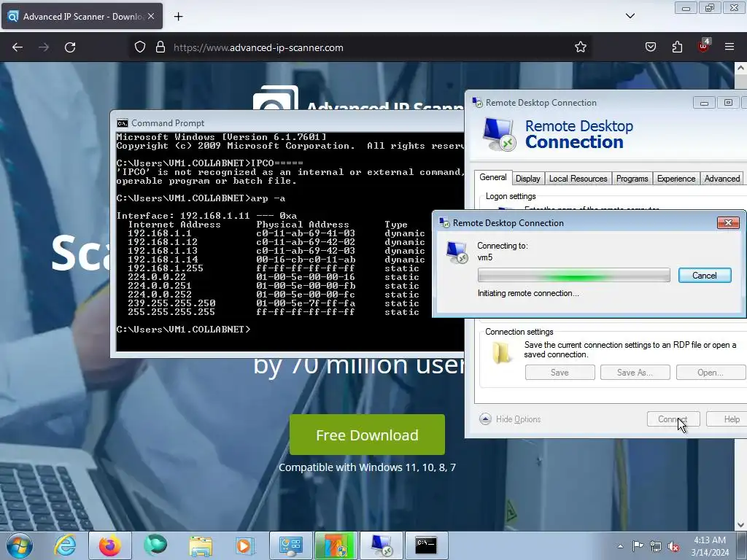Click the browser scrollbar up arrow

pos(741,68)
